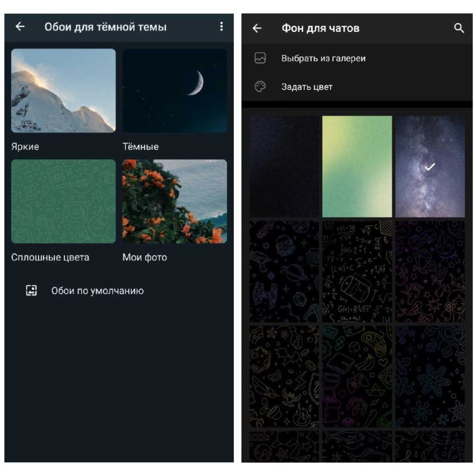Tap the color palette icon
Screen dimensions: 476x476
260,86
